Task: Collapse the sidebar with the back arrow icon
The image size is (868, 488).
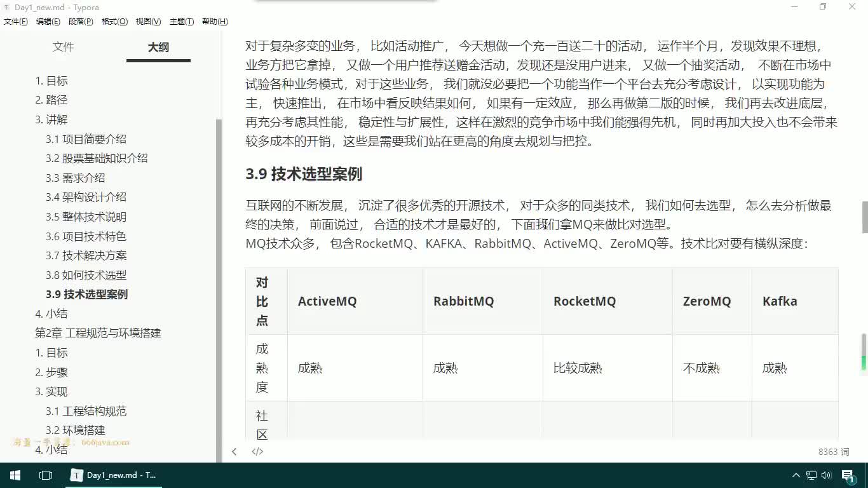Action: tap(234, 452)
